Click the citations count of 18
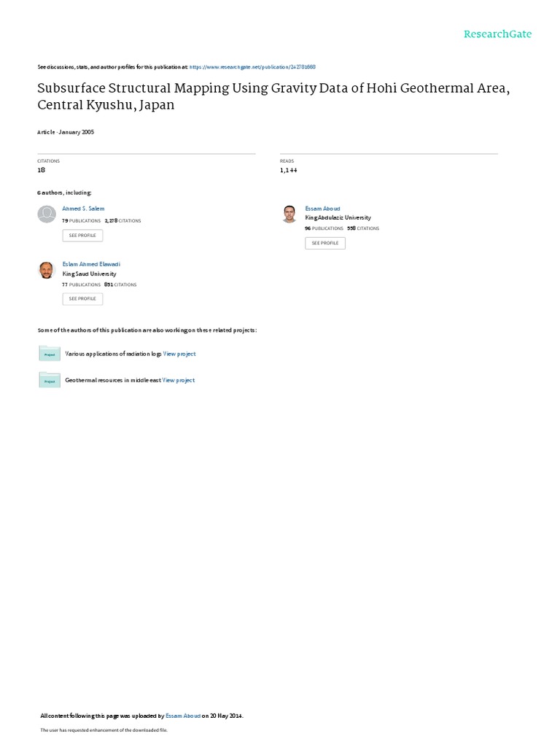Image resolution: width=560 pixels, height=747 pixels. (41, 170)
